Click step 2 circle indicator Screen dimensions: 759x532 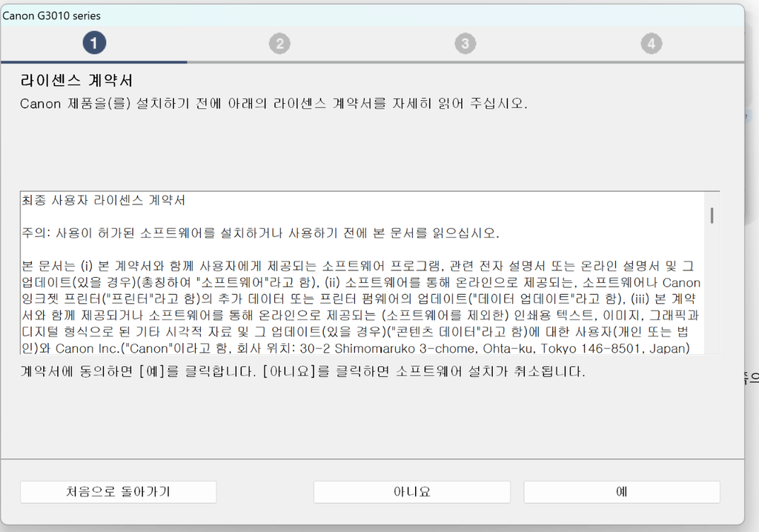click(x=279, y=44)
